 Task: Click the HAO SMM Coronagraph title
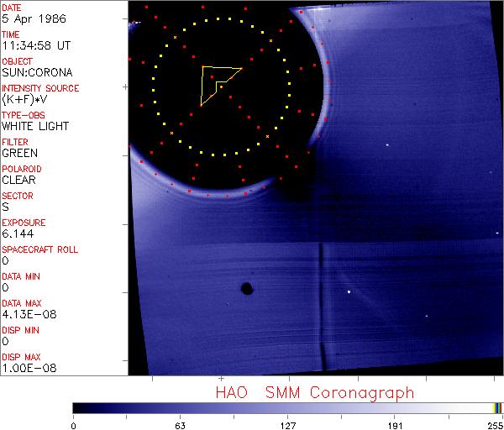point(314,392)
